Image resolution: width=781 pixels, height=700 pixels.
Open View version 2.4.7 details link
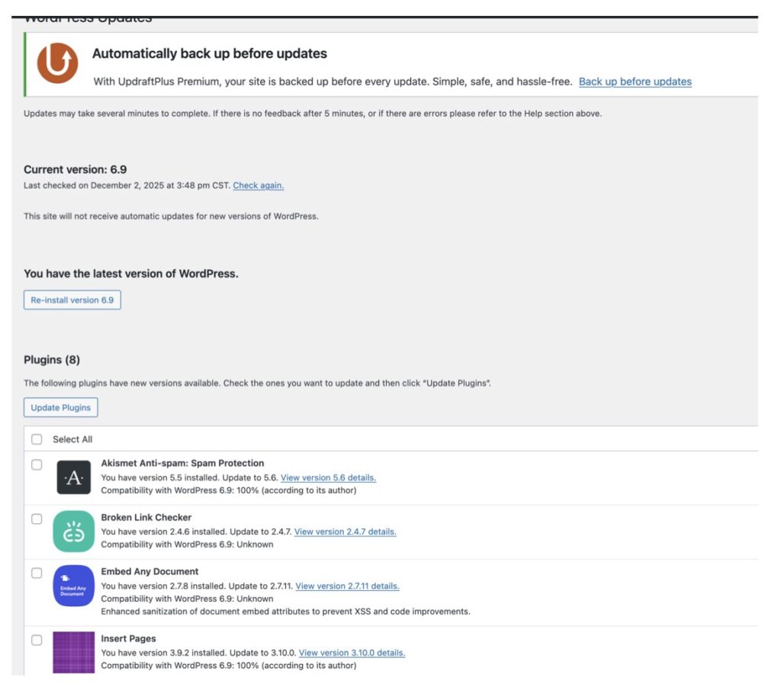coord(345,531)
